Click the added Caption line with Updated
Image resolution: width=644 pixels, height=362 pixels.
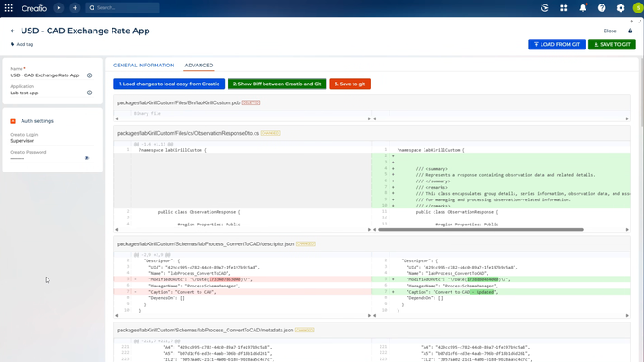pos(501,292)
